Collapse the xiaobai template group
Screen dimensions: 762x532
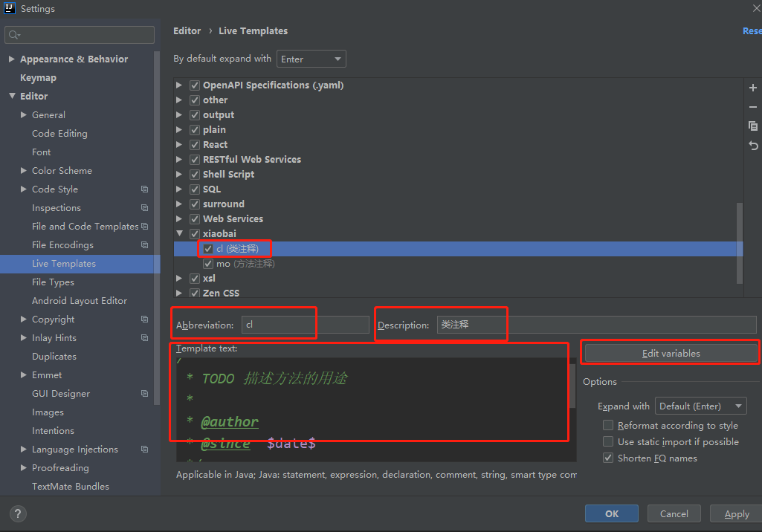click(180, 234)
